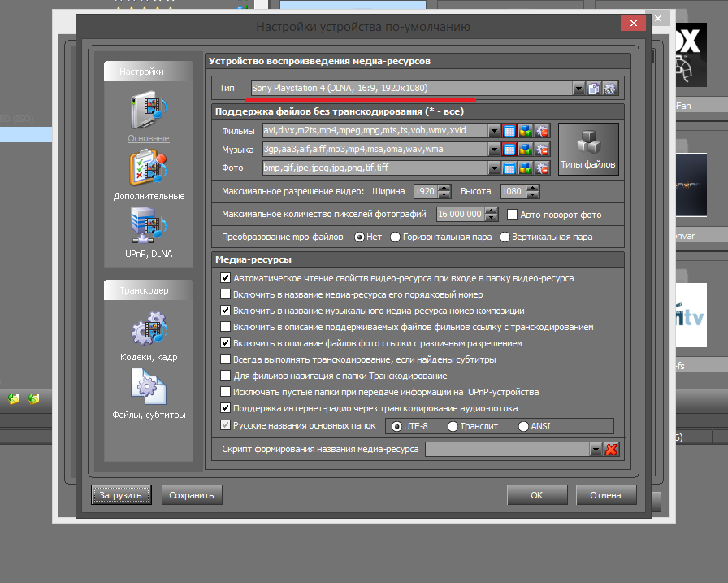Click the colored cubes icon in the Фильмы row
This screenshot has height=583, width=728.
tap(526, 130)
